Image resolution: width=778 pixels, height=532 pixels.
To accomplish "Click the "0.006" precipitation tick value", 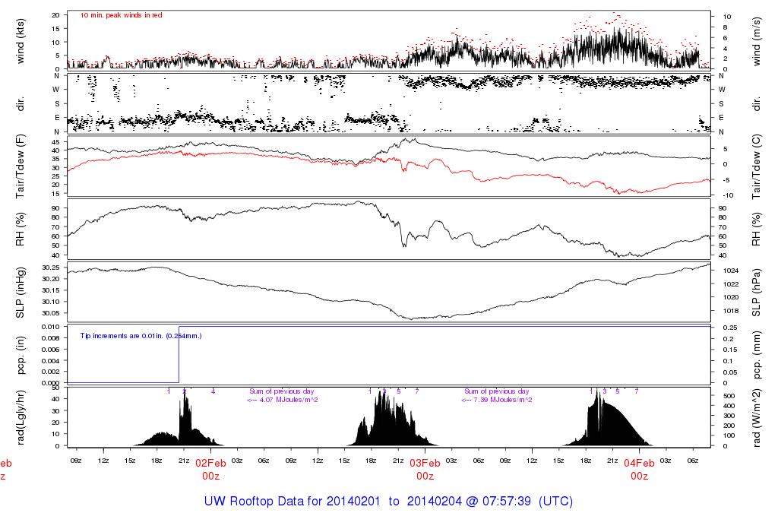I will point(52,350).
